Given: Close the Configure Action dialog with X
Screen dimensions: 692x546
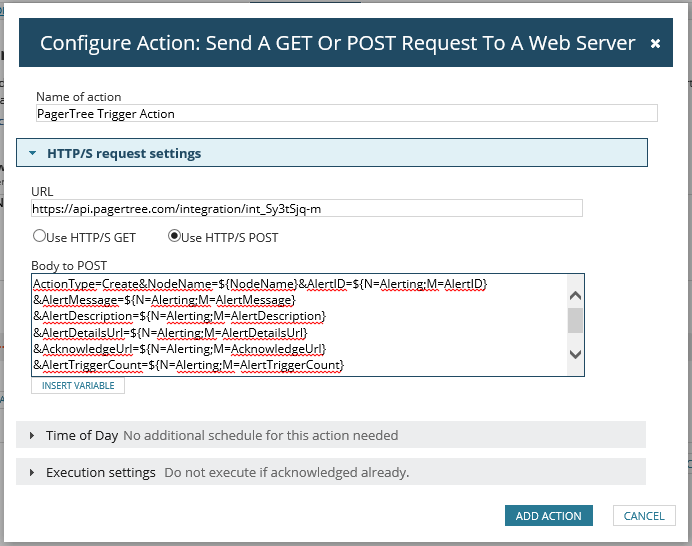Looking at the screenshot, I should pyautogui.click(x=655, y=44).
